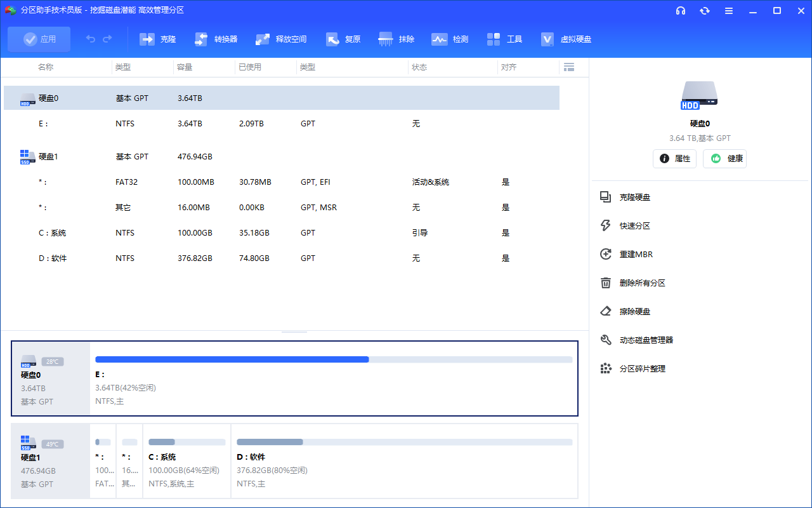Click the headset support icon in title bar
The width and height of the screenshot is (812, 508).
pos(681,11)
